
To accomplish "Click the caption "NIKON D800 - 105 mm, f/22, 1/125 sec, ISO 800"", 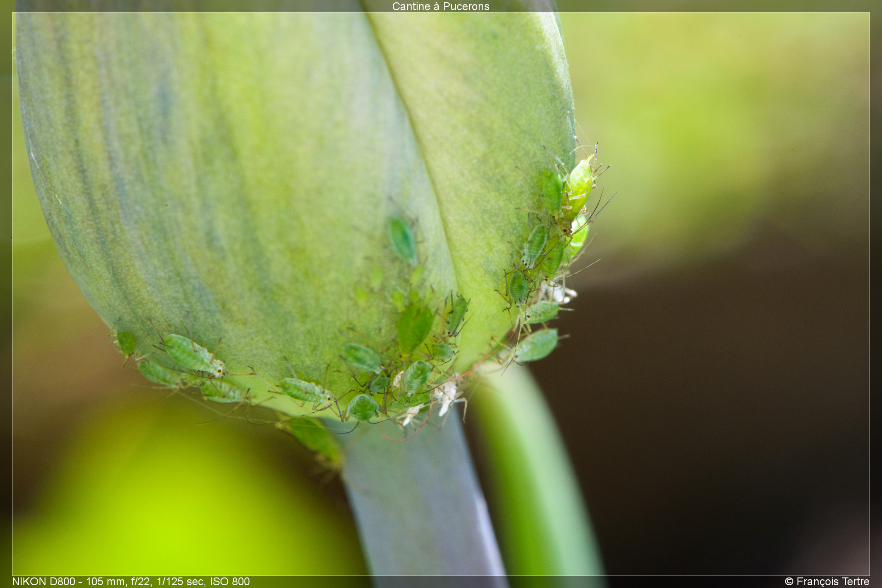I will coord(131,582).
